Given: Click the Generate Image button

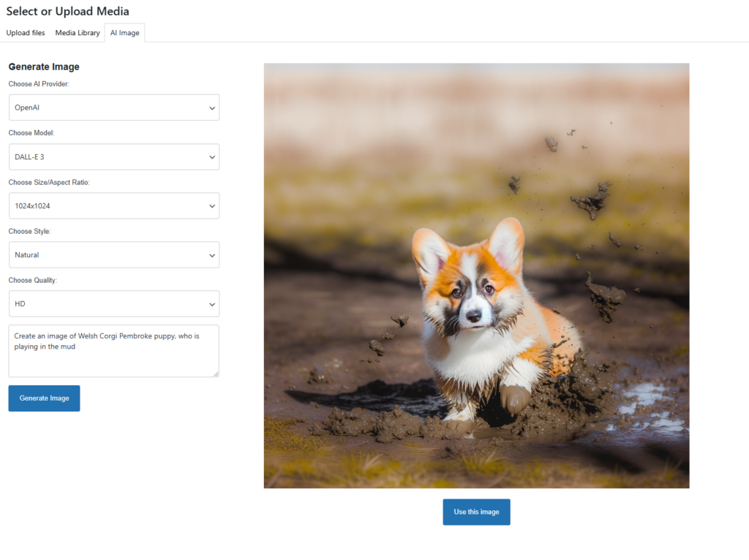Looking at the screenshot, I should (x=44, y=398).
